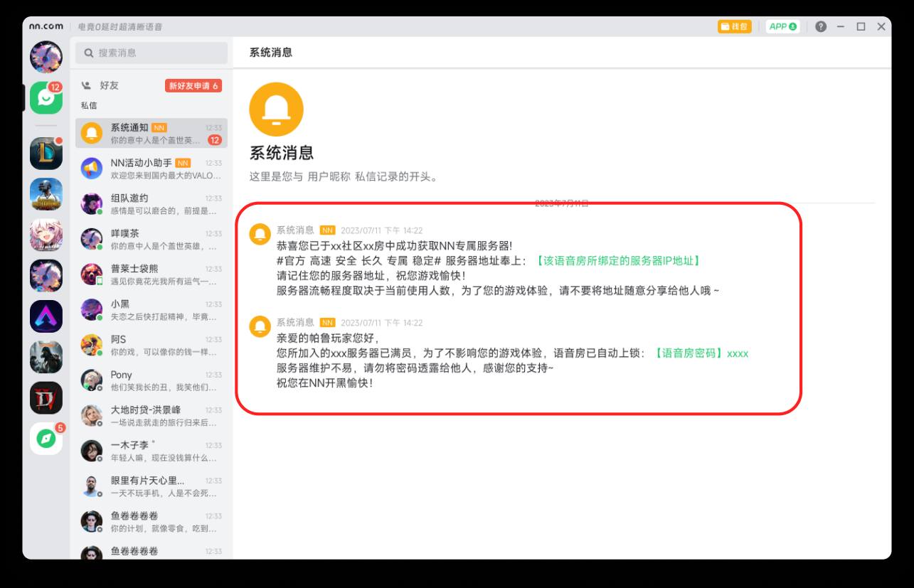The image size is (914, 588).
Task: Open the 普莱士袋熊 conversation
Action: click(x=152, y=274)
